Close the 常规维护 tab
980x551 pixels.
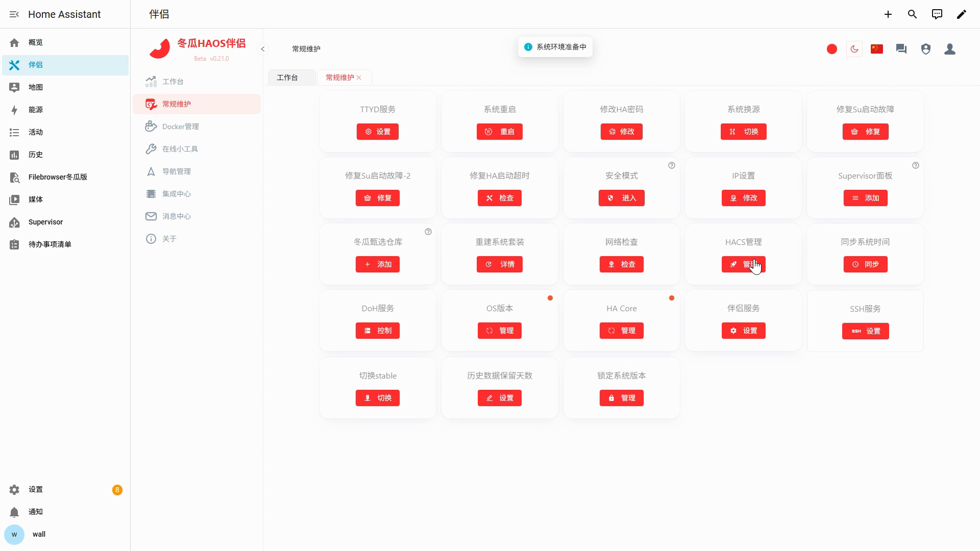pyautogui.click(x=359, y=78)
